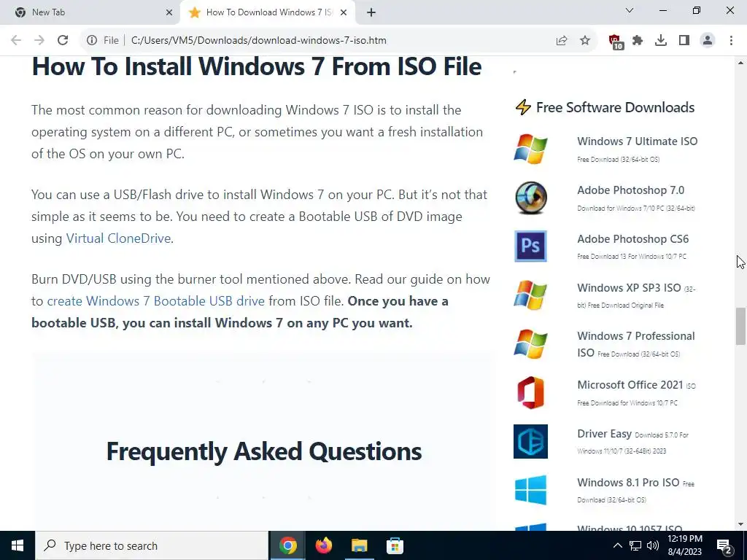Viewport: 747px width, 560px height.
Task: Open the volume speaker tray icon
Action: tap(653, 545)
